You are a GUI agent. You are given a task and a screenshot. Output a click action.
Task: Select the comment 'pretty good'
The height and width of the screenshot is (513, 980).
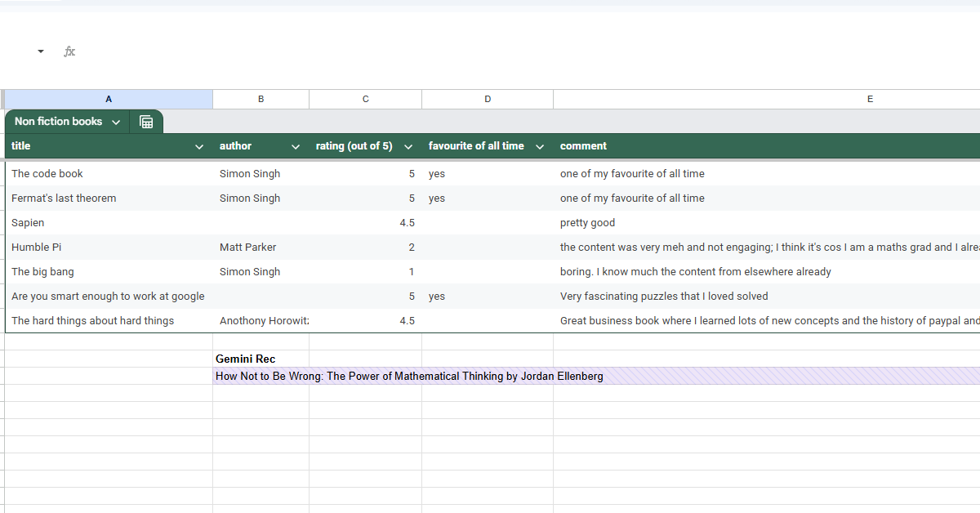point(767,222)
